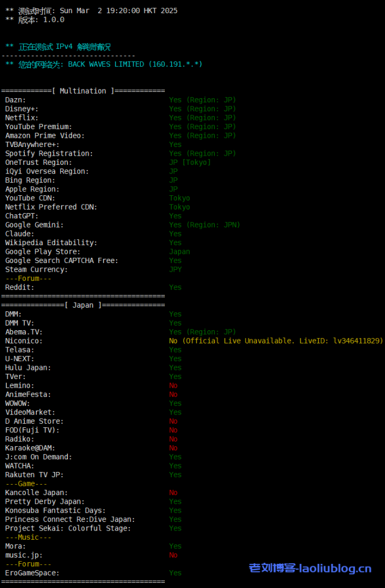Click the Reddit label under Forum

tap(20, 287)
